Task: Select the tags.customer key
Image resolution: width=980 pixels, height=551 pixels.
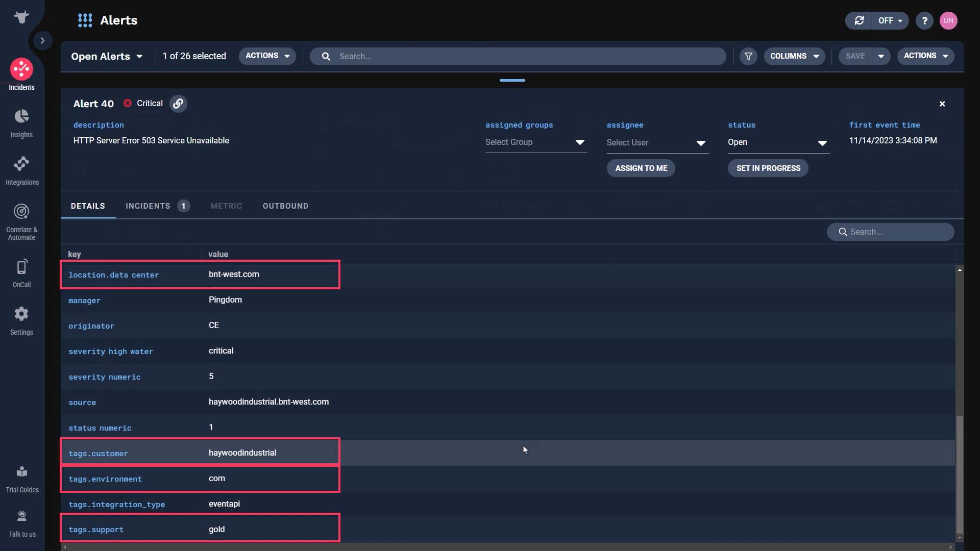Action: pyautogui.click(x=98, y=454)
